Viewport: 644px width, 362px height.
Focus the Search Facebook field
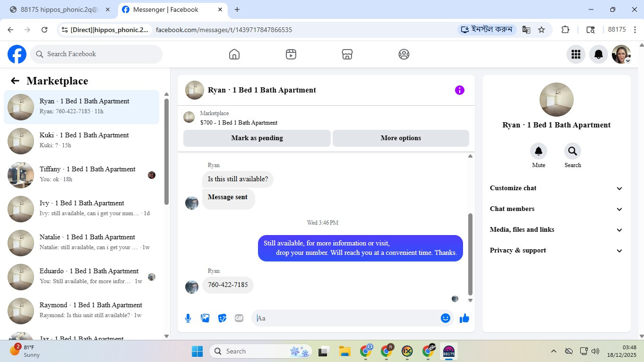click(96, 54)
